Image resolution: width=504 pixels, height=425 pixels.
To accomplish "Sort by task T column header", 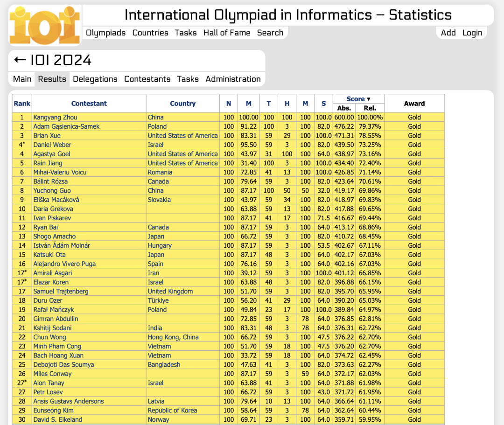I will pyautogui.click(x=269, y=104).
